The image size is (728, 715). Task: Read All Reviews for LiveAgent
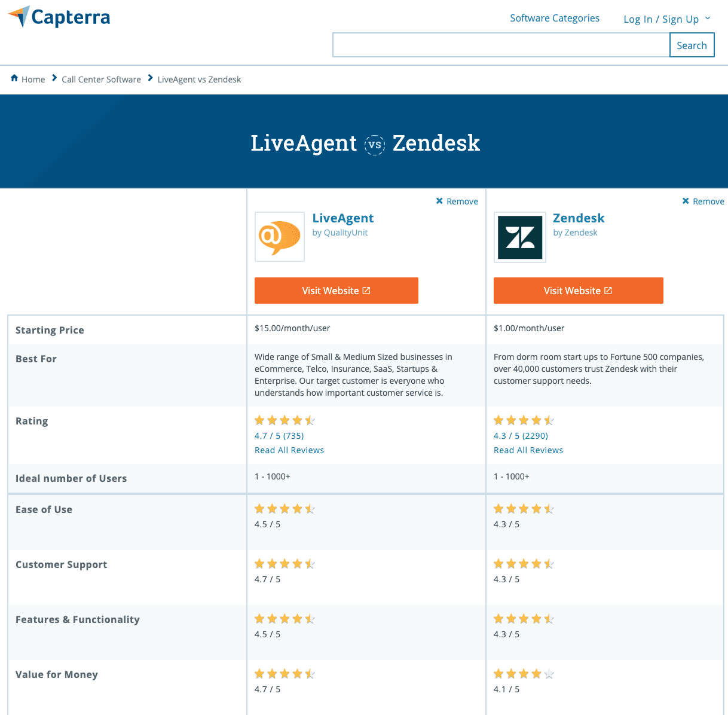pyautogui.click(x=289, y=450)
